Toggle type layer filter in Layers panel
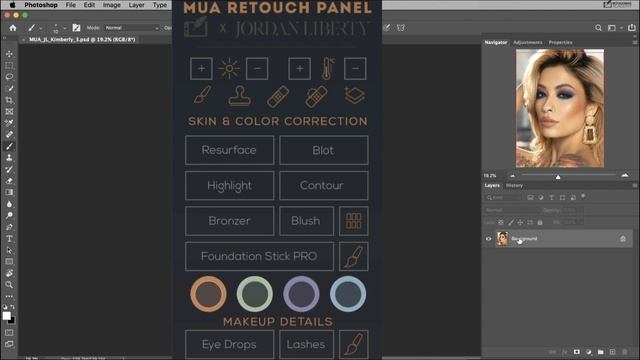 click(551, 198)
